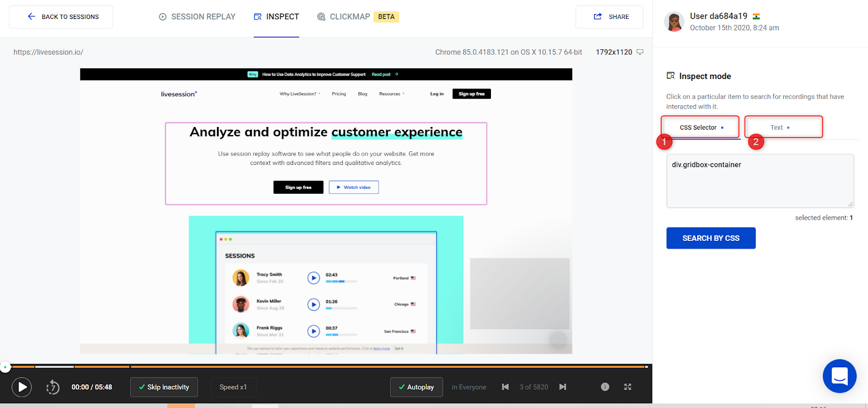This screenshot has width=868, height=408.
Task: Enter fullscreen mode for the player
Action: pyautogui.click(x=628, y=387)
